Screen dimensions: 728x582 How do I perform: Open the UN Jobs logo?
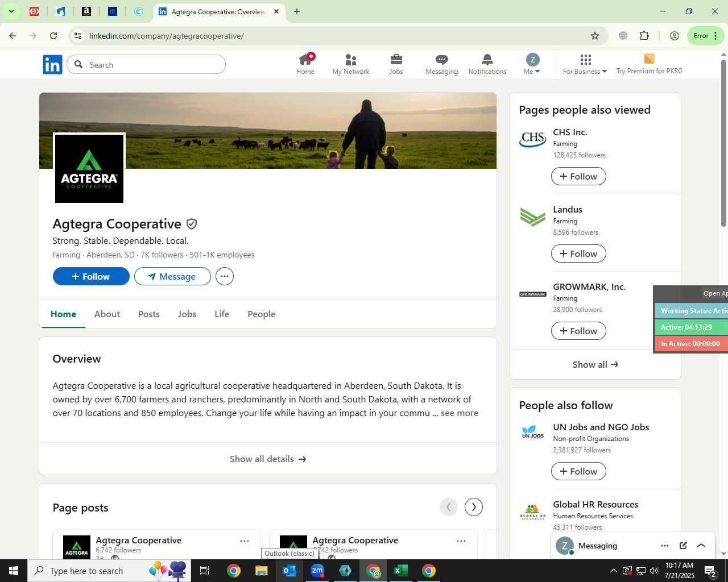click(533, 433)
